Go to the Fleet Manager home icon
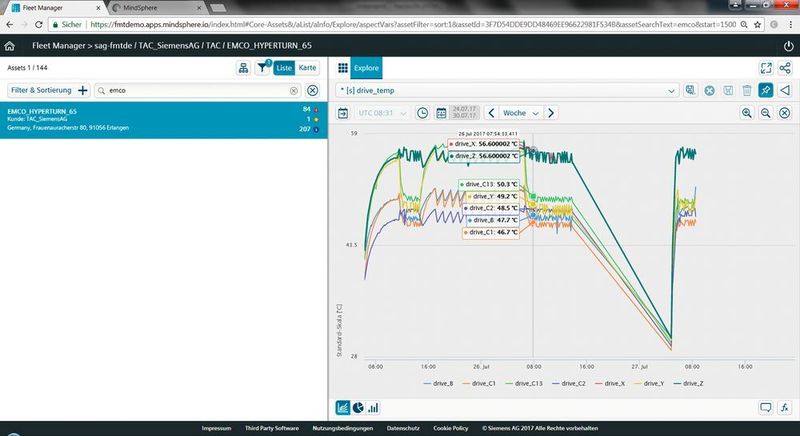The width and height of the screenshot is (800, 436). pyautogui.click(x=9, y=46)
